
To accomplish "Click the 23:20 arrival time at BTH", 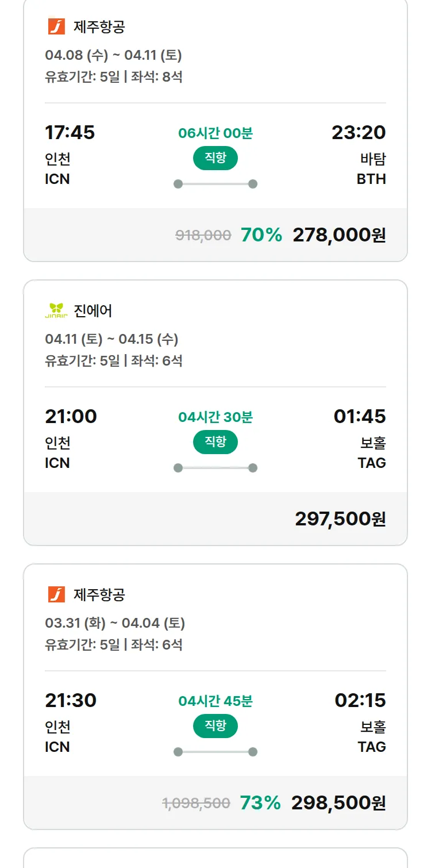I will [x=359, y=132].
